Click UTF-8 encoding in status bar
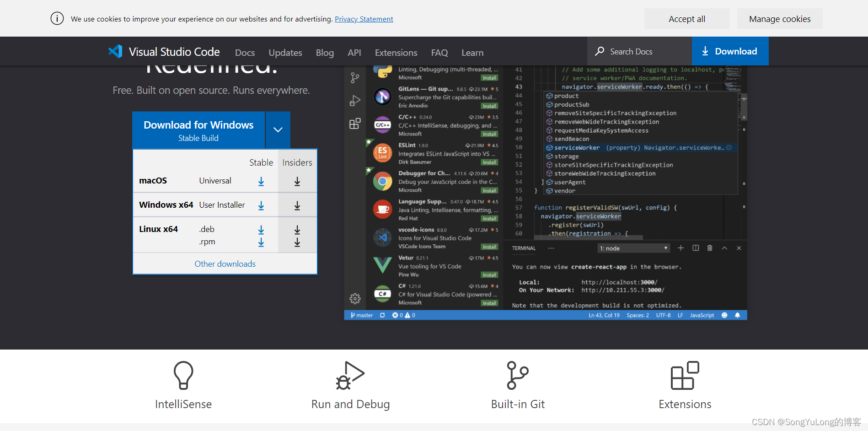Viewport: 868px width, 431px height. click(663, 315)
